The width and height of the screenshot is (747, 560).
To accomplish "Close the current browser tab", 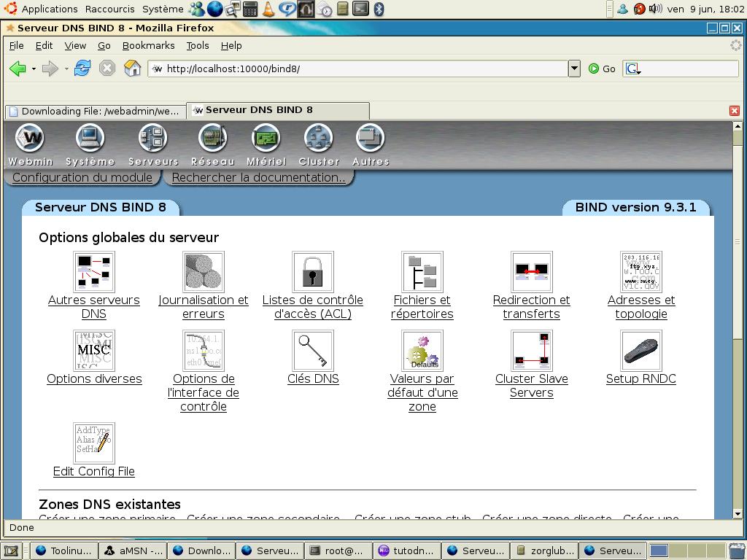I will tap(734, 111).
